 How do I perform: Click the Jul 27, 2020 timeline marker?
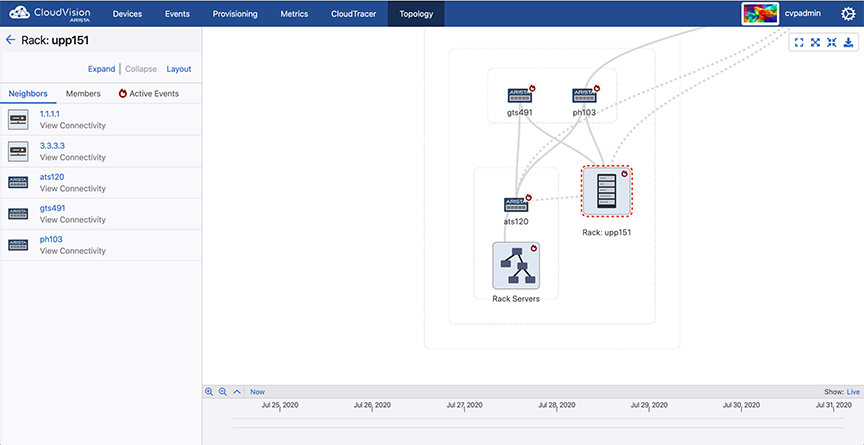point(465,405)
